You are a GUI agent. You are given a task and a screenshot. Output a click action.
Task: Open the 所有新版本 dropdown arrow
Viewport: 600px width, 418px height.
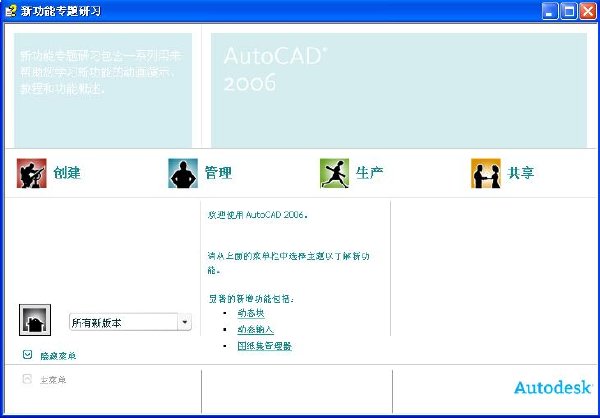coord(184,322)
